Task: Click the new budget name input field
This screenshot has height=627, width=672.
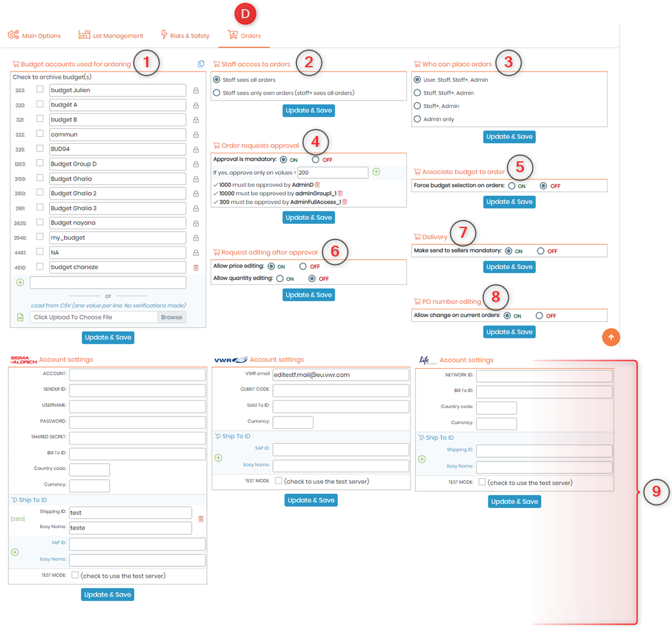Action: [108, 283]
